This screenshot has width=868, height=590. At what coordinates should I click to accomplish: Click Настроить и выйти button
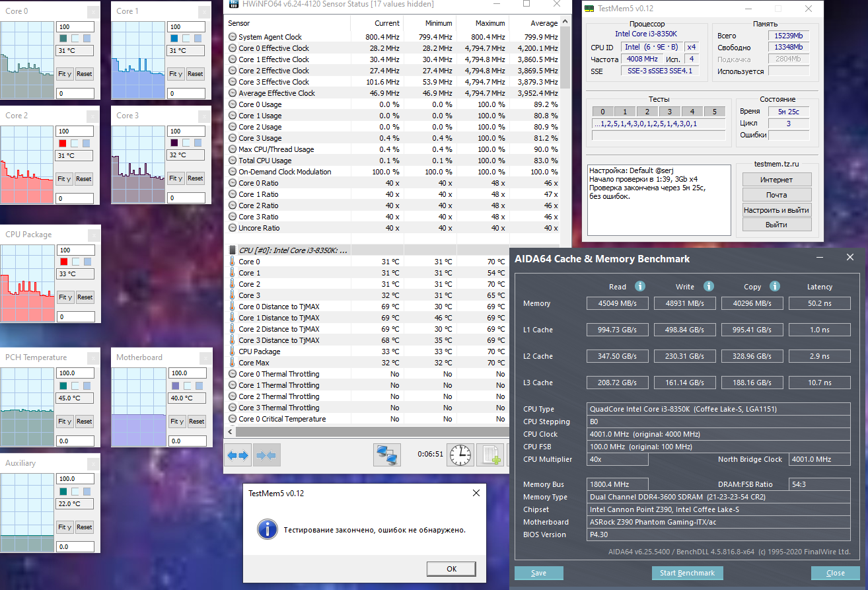click(x=777, y=210)
